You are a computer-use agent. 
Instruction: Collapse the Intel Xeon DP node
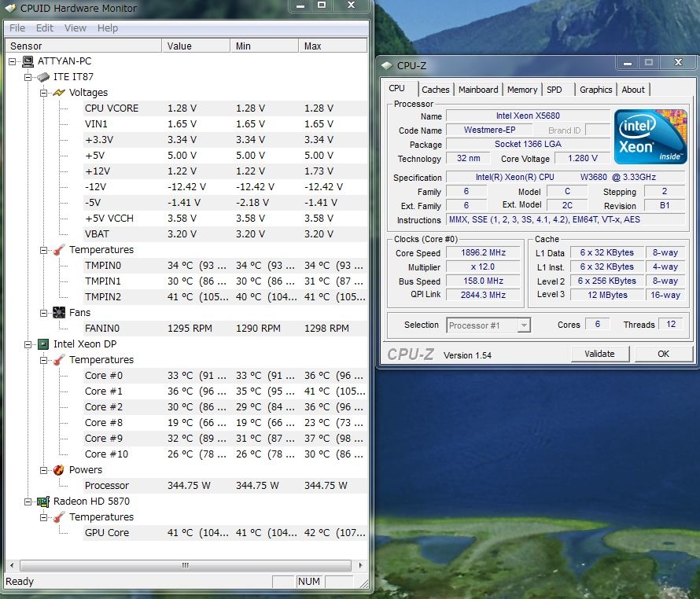(x=28, y=344)
